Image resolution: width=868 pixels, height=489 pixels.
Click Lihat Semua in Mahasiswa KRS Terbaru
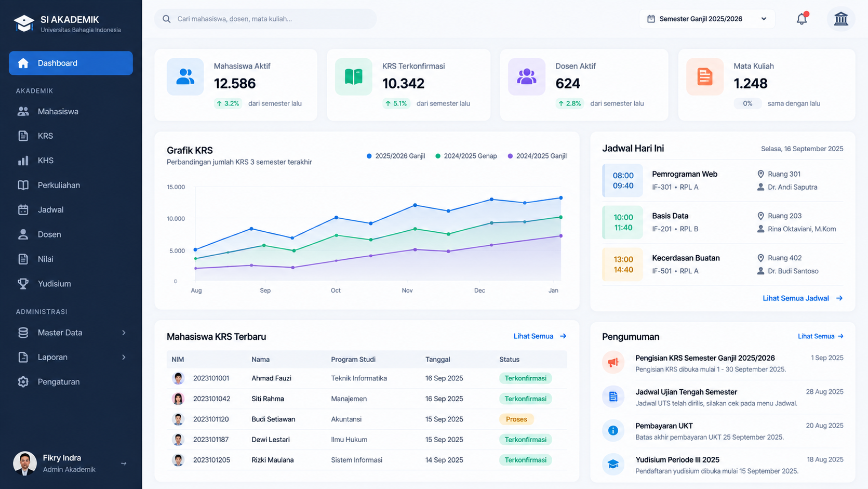click(540, 336)
